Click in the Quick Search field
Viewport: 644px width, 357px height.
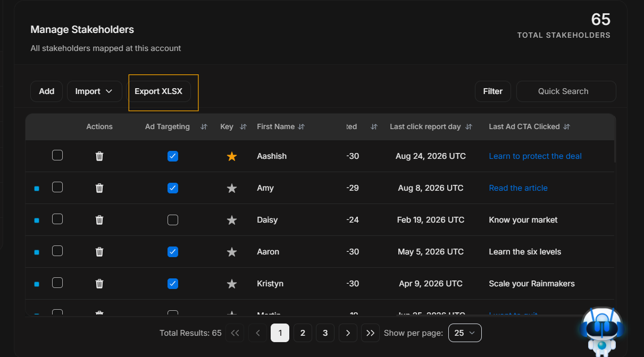pos(566,91)
